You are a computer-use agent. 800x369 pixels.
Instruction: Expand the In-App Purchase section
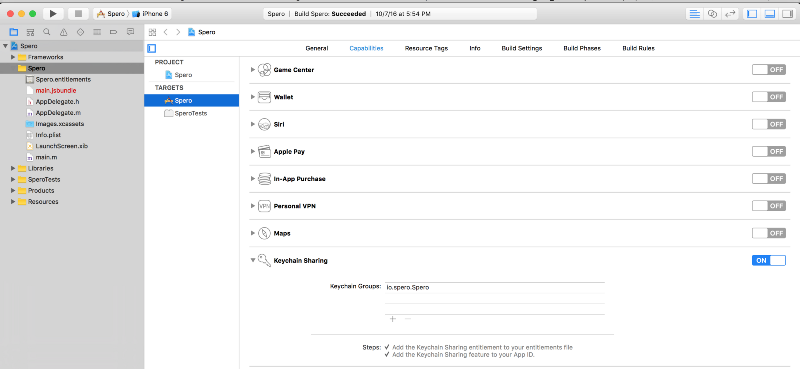click(253, 179)
